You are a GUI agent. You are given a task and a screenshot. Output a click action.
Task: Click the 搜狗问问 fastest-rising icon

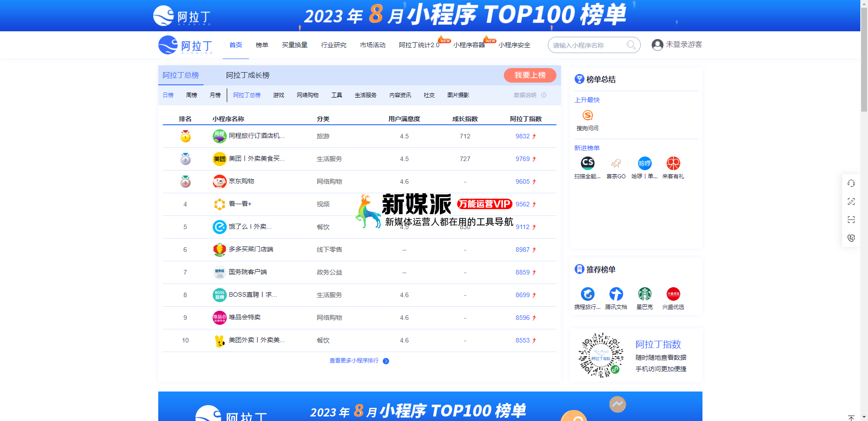coord(588,115)
